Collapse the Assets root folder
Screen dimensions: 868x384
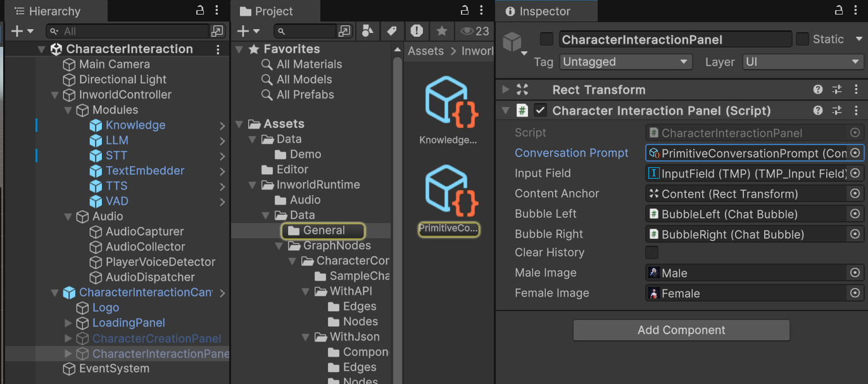[x=239, y=124]
